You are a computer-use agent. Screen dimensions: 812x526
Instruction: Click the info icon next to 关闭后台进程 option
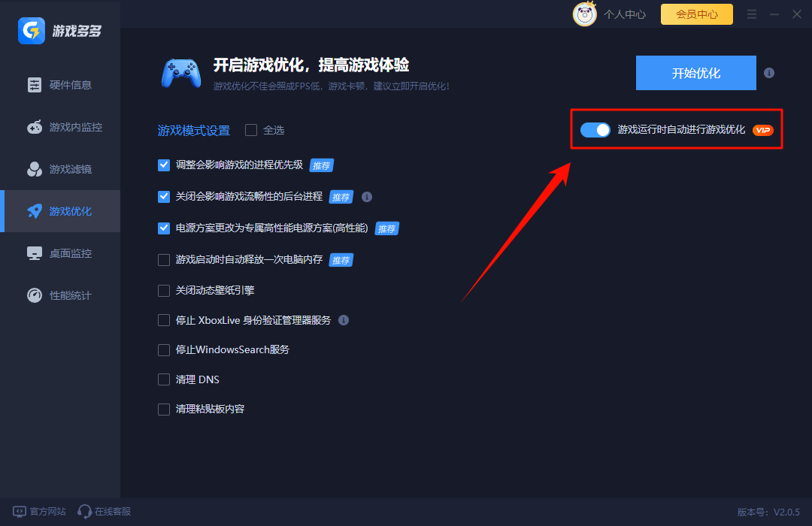point(367,197)
